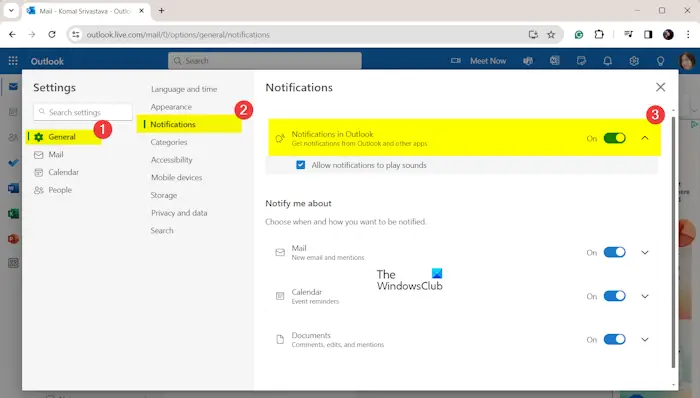Switch off Mail notifications toggle
The image size is (700, 398).
click(615, 253)
